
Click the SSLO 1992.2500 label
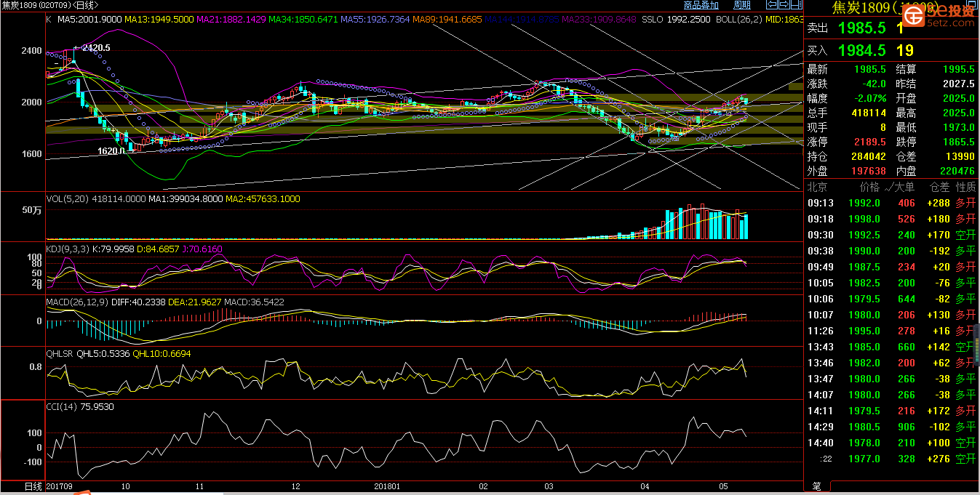click(x=676, y=20)
